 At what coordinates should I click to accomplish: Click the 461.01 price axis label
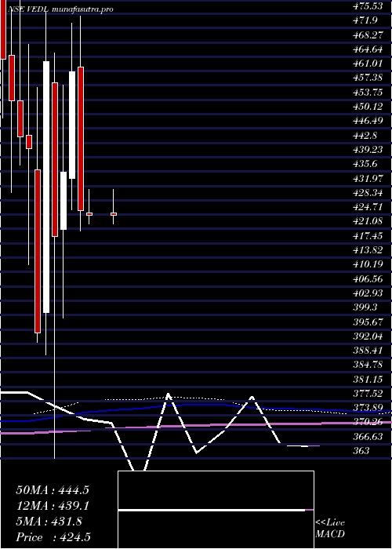[368, 64]
